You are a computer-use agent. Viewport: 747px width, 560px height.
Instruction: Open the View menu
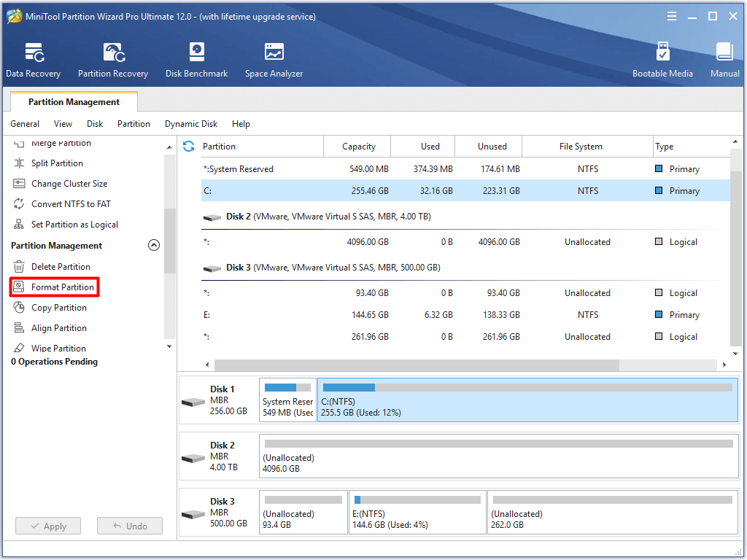point(63,124)
